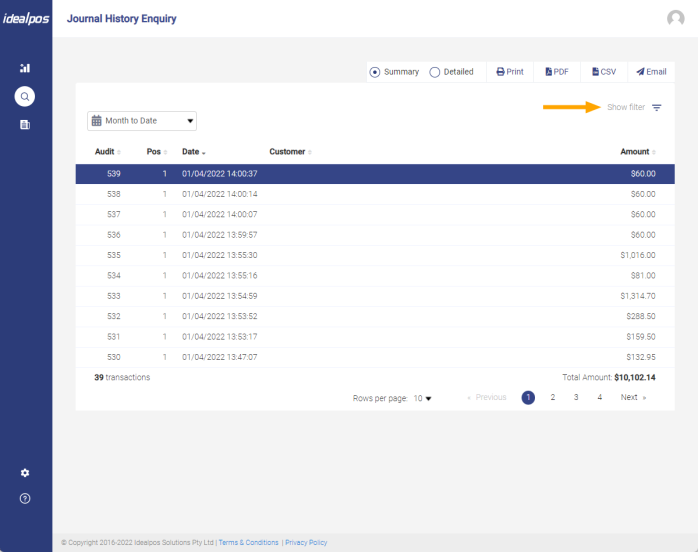The width and height of the screenshot is (698, 552).
Task: Sort by Audit column
Action: pyautogui.click(x=108, y=152)
